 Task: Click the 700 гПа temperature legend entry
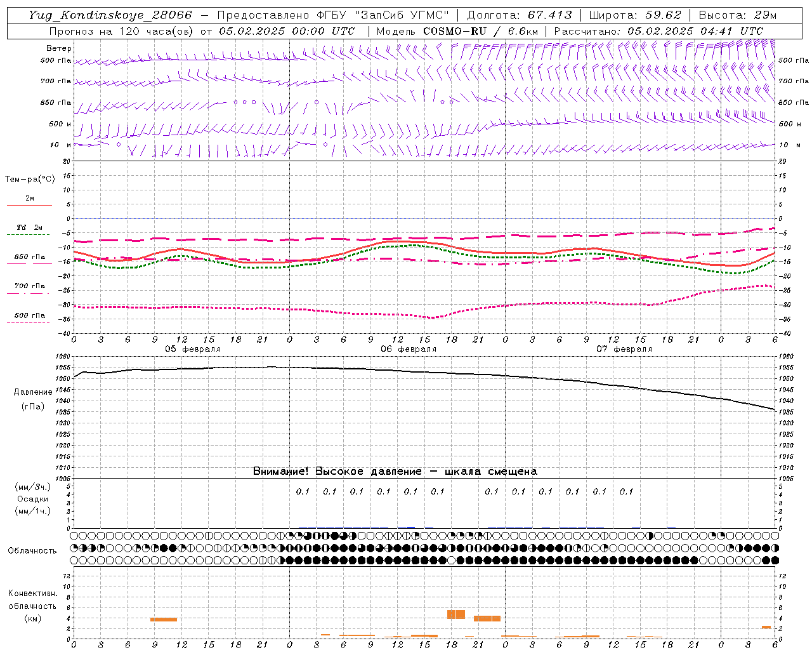[x=30, y=289]
